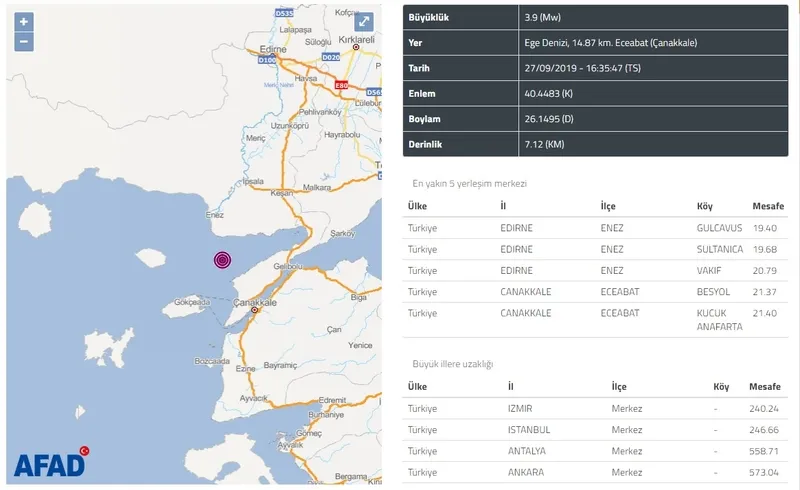800x490 pixels.
Task: Select the GULCAVUS village cell
Action: [x=719, y=228]
